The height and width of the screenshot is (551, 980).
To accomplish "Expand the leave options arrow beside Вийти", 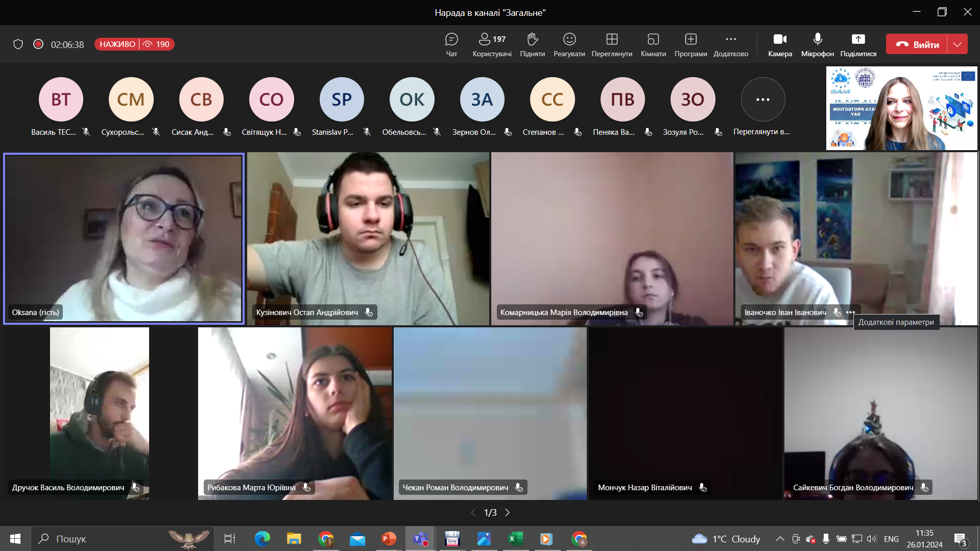I will tap(958, 44).
